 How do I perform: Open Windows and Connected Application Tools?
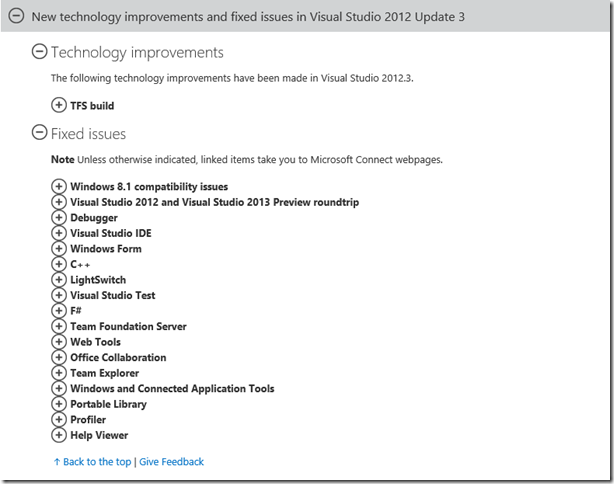tap(172, 388)
